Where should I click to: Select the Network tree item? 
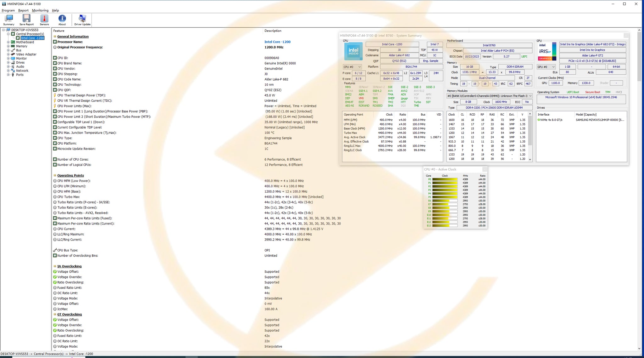(22, 71)
